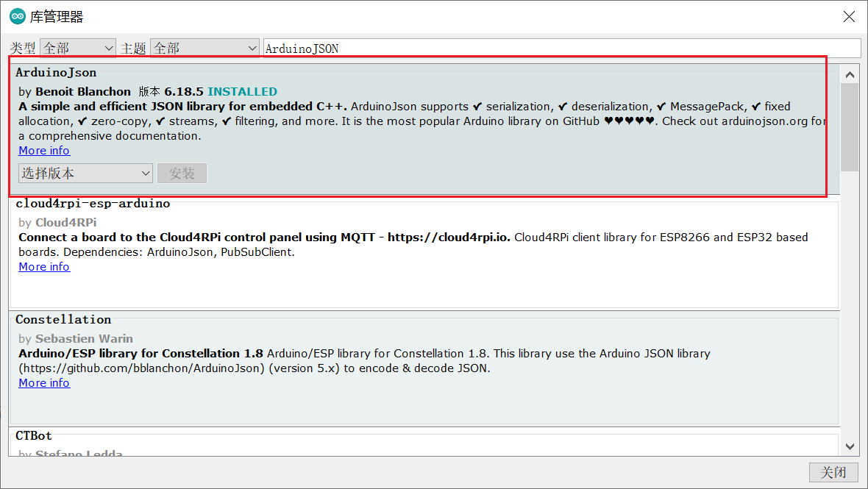Click the search field containing ArduinoJSON
The height and width of the screenshot is (489, 868).
pyautogui.click(x=561, y=49)
